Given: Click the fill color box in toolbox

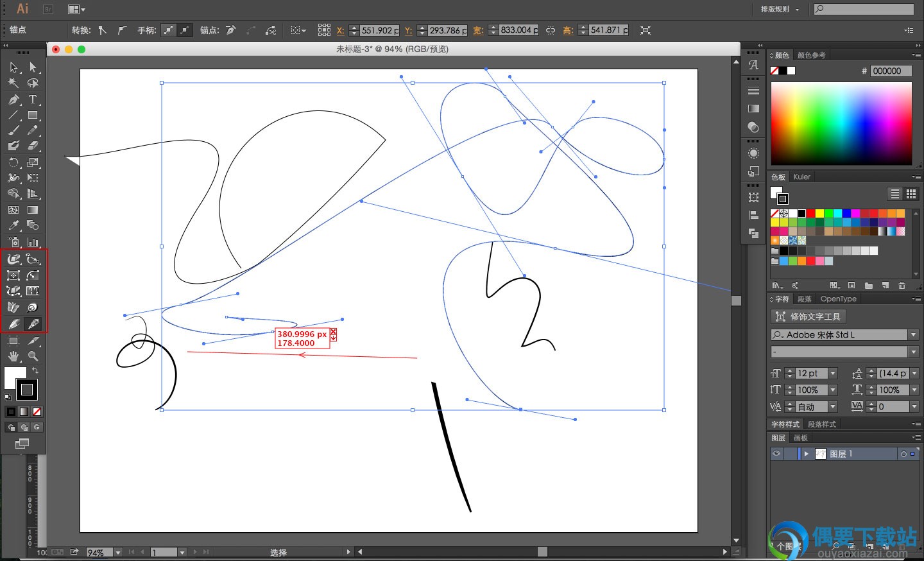Looking at the screenshot, I should [15, 377].
